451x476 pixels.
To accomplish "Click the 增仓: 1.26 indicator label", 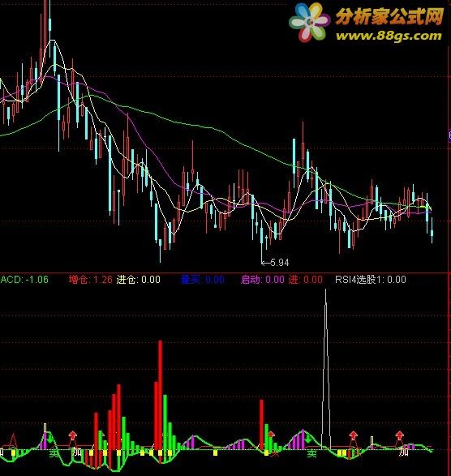I will click(91, 279).
